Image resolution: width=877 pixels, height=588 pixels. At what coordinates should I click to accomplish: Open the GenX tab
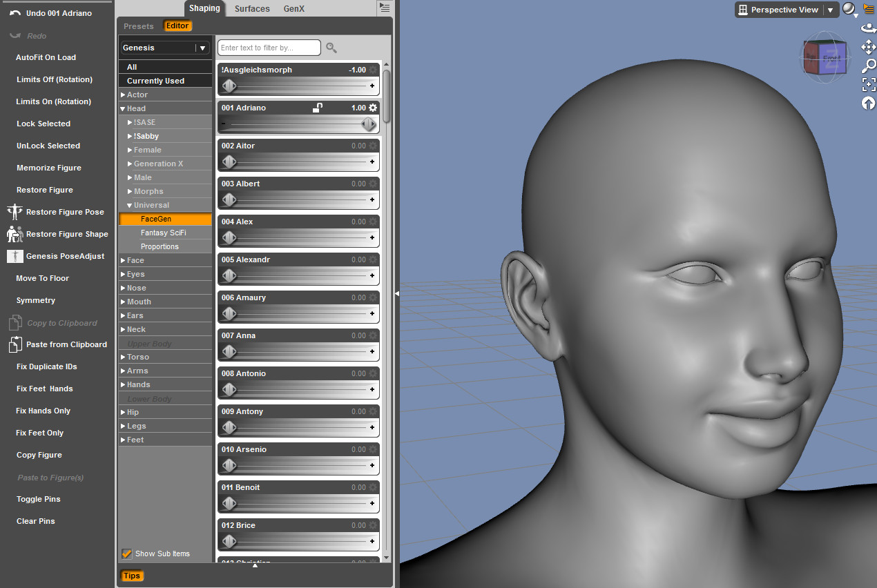tap(294, 9)
